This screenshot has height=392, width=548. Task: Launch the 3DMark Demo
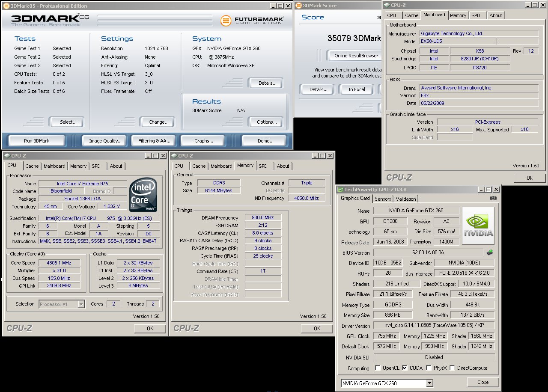click(265, 141)
